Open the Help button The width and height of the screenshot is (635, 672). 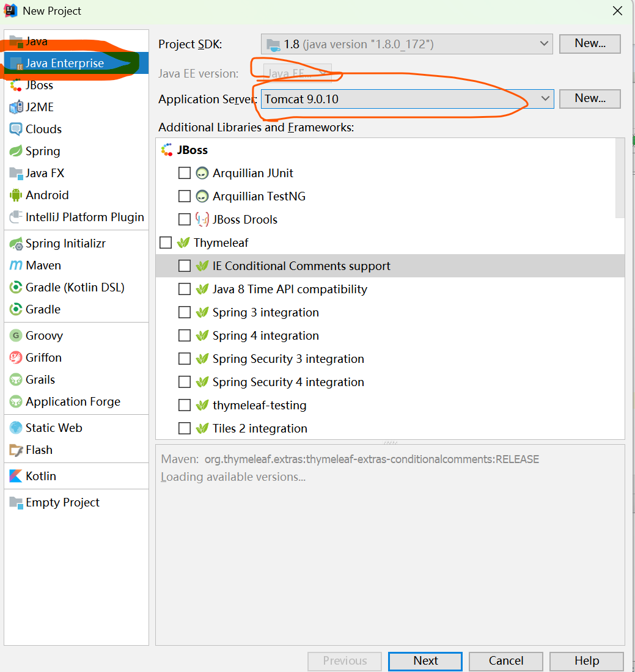(587, 661)
